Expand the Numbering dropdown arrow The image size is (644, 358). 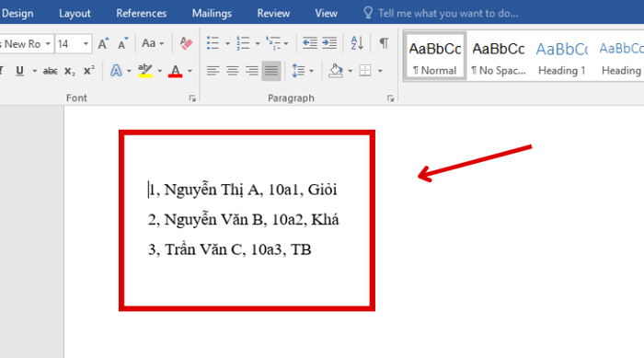click(x=258, y=43)
